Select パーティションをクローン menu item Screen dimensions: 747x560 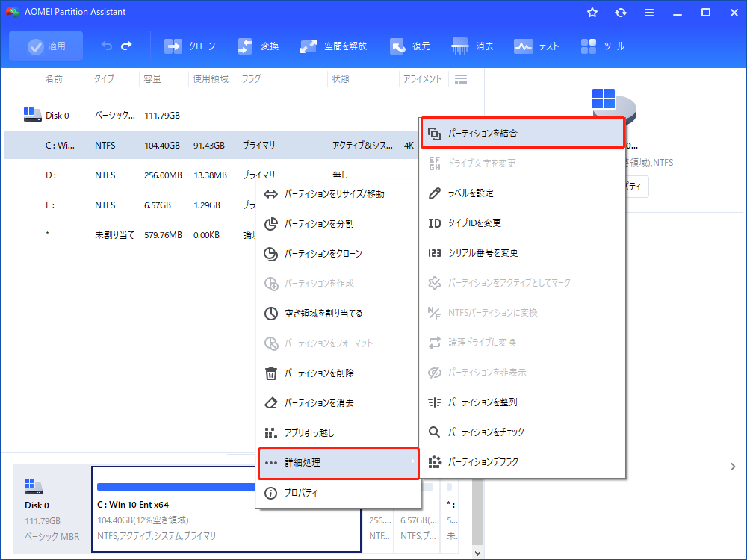tap(338, 254)
